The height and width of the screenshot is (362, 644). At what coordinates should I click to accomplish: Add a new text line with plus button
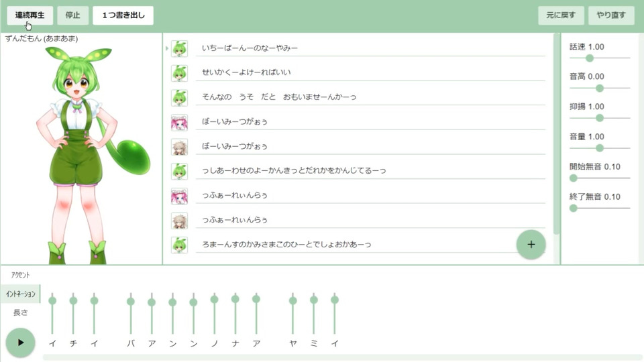[x=531, y=244]
